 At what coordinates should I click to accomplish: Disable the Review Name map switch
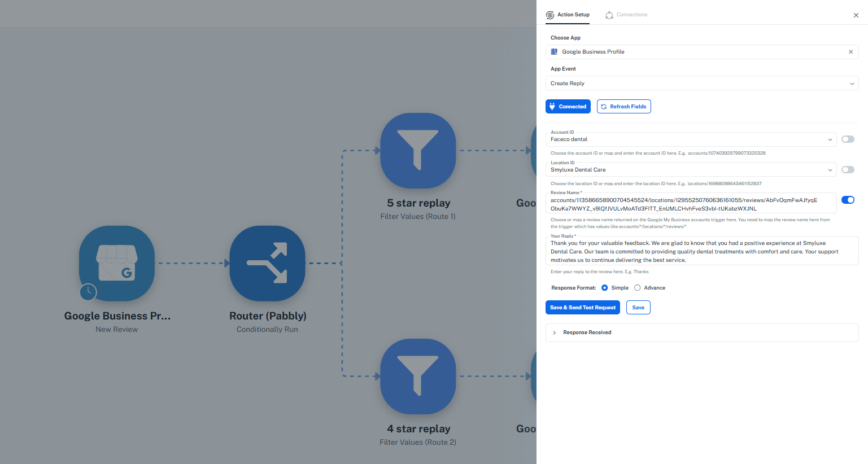[x=848, y=200]
